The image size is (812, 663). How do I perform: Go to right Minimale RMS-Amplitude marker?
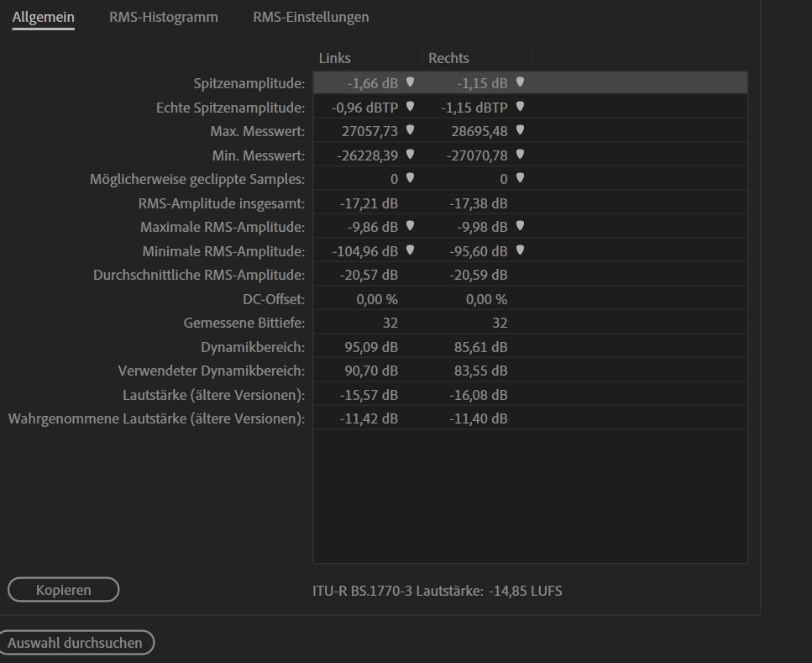coord(520,250)
